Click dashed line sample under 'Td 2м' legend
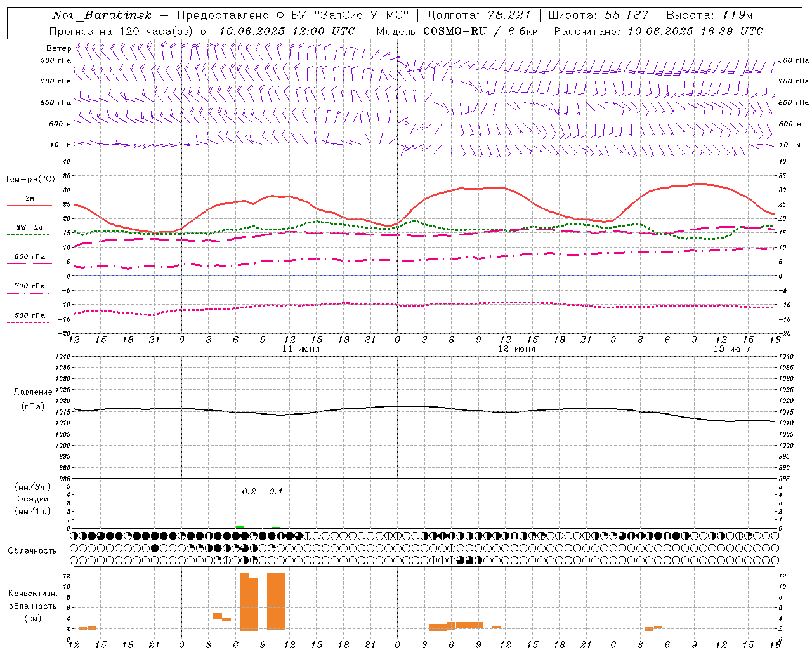 [x=29, y=235]
